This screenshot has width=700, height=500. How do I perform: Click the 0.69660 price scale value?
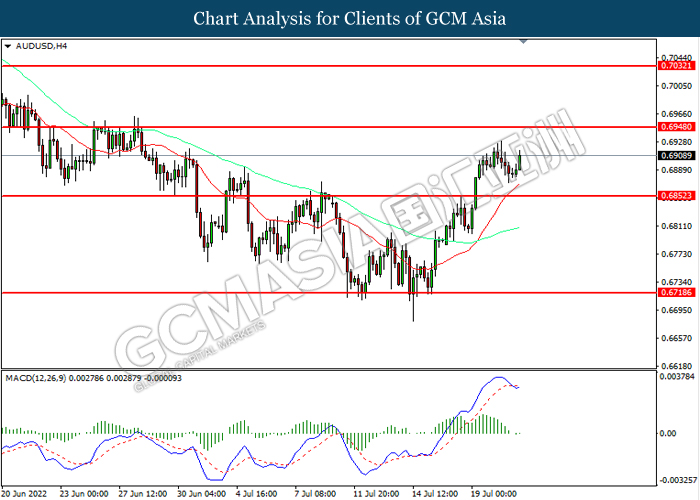click(677, 114)
